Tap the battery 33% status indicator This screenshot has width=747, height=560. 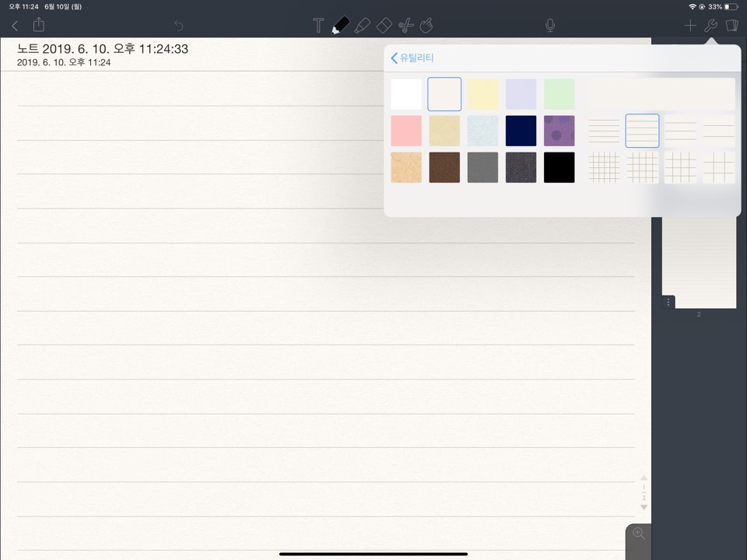[723, 7]
